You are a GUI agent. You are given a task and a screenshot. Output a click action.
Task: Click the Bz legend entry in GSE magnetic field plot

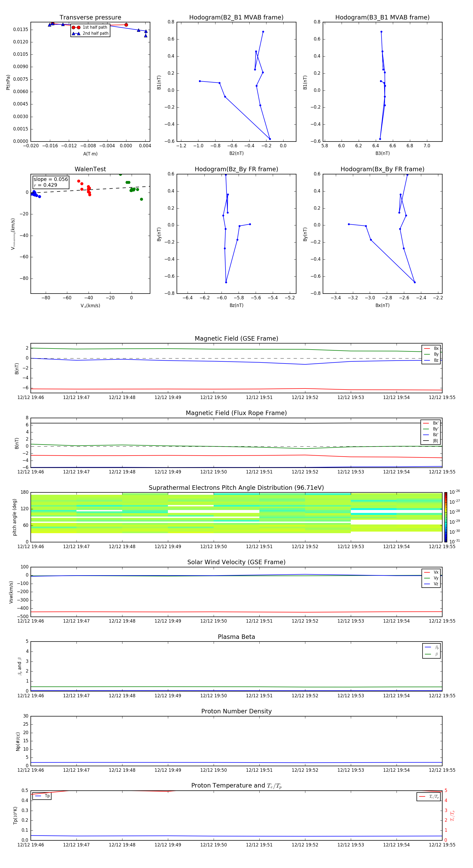click(x=431, y=361)
